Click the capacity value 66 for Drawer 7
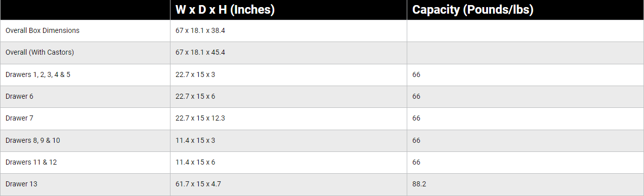644x196 pixels. tap(416, 118)
